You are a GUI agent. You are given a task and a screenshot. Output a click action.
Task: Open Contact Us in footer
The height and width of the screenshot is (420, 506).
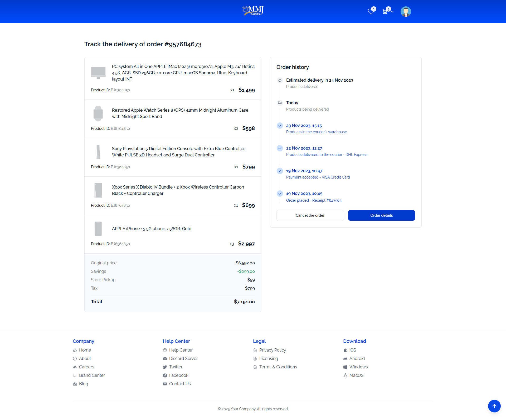(x=180, y=384)
